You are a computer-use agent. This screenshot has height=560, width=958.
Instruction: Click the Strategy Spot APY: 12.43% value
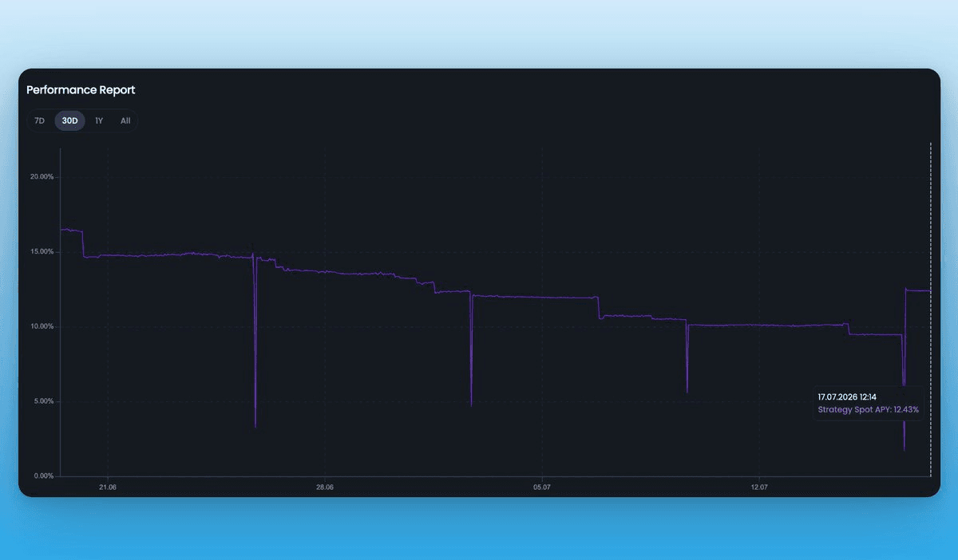click(869, 410)
